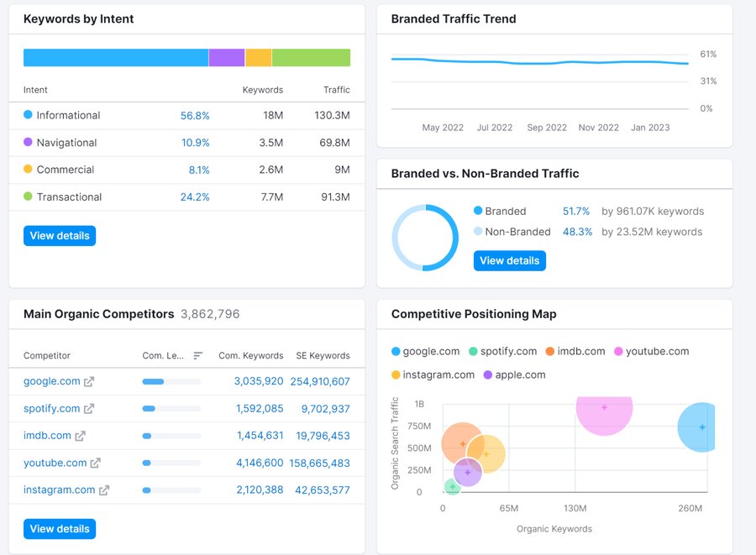Click View details under Keywords by Intent
The image size is (756, 555).
coord(60,236)
